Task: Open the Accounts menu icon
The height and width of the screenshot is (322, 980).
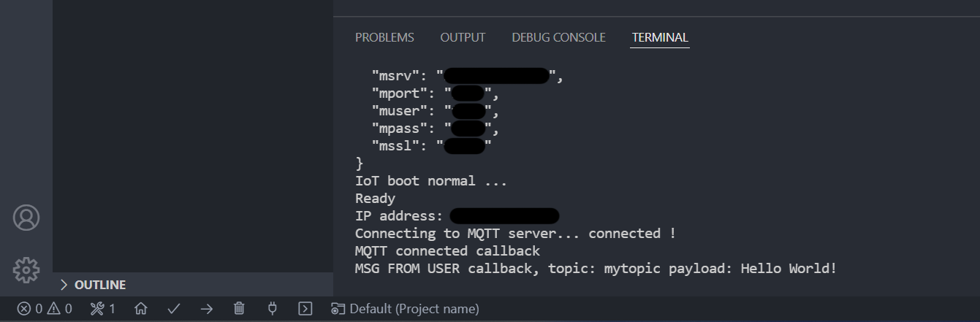Action: 26,218
